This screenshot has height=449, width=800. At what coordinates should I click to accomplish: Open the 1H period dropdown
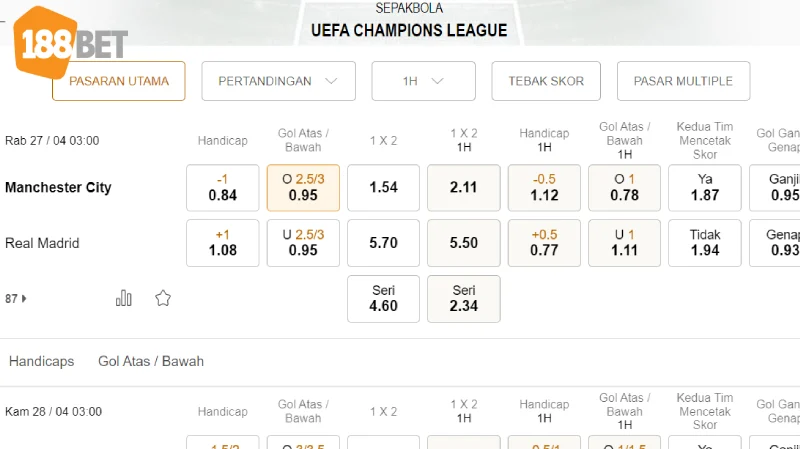pyautogui.click(x=424, y=81)
